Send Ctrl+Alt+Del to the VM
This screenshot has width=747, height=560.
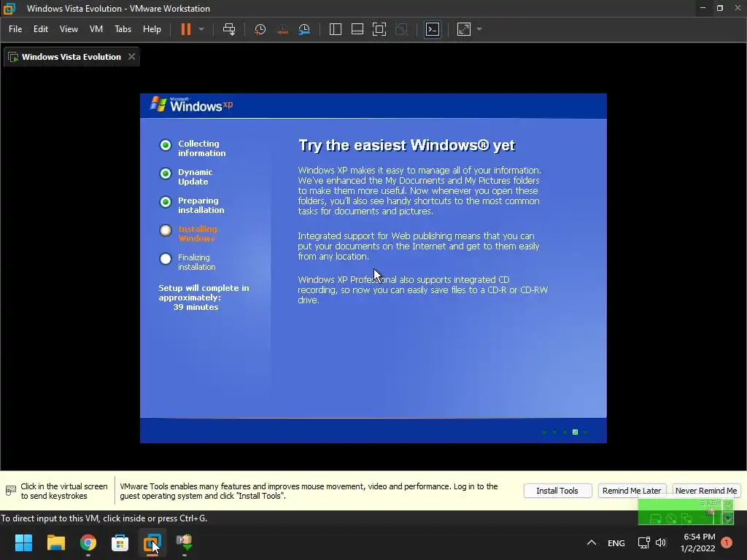click(x=229, y=29)
